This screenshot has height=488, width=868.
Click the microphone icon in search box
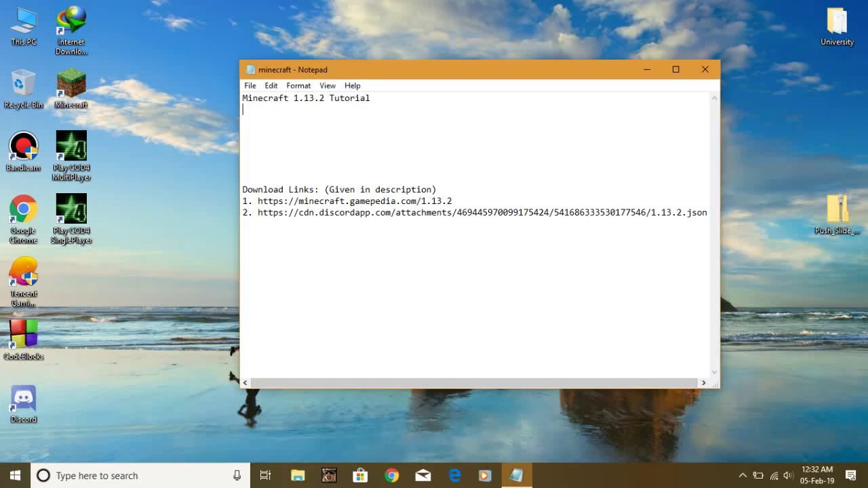(237, 475)
